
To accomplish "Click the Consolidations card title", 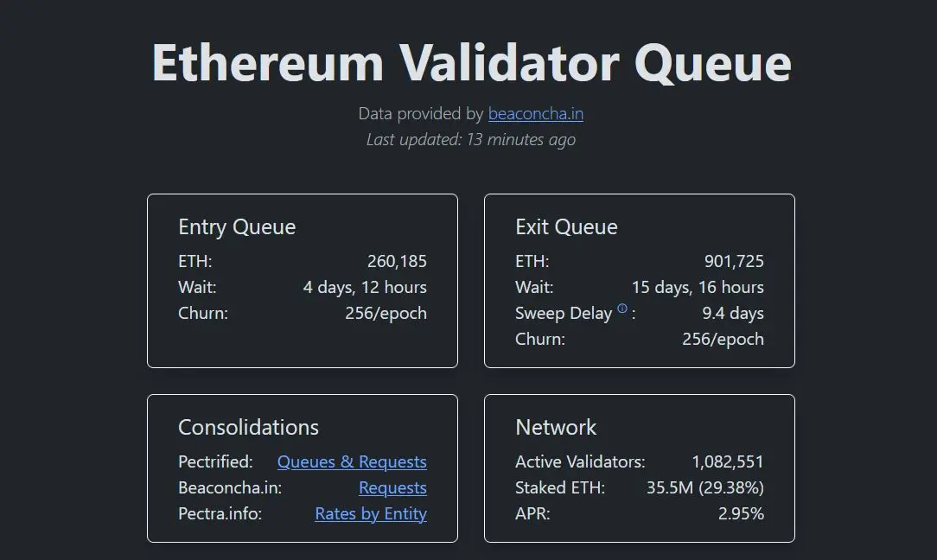I will point(248,427).
